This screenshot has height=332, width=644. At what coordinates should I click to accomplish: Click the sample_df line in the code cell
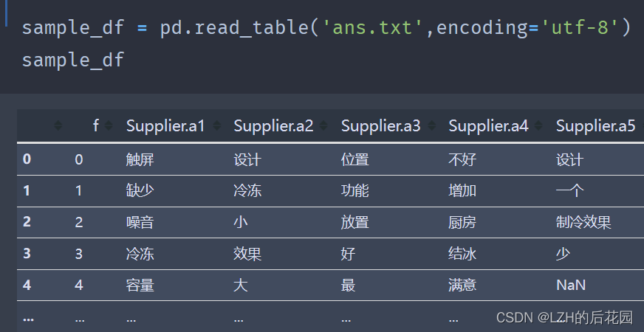click(x=72, y=60)
